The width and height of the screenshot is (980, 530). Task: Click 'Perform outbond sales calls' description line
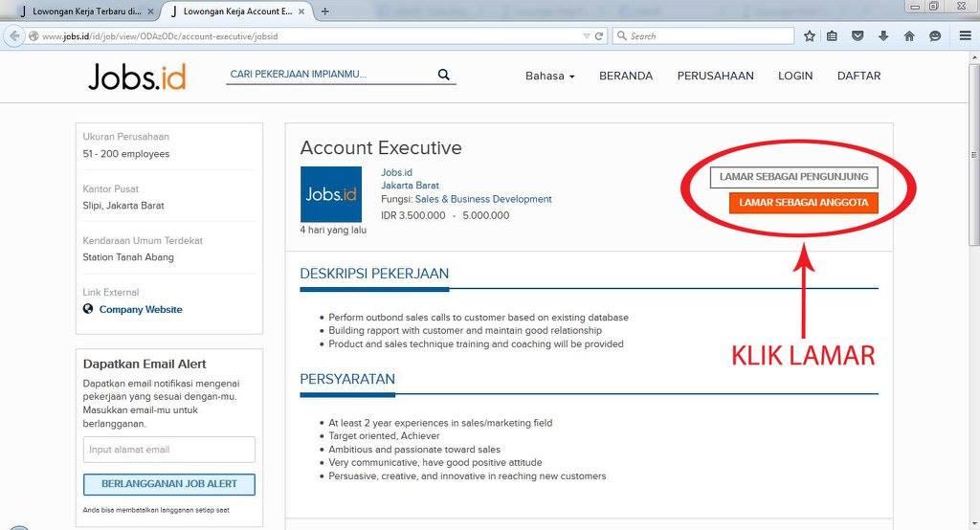(x=479, y=318)
